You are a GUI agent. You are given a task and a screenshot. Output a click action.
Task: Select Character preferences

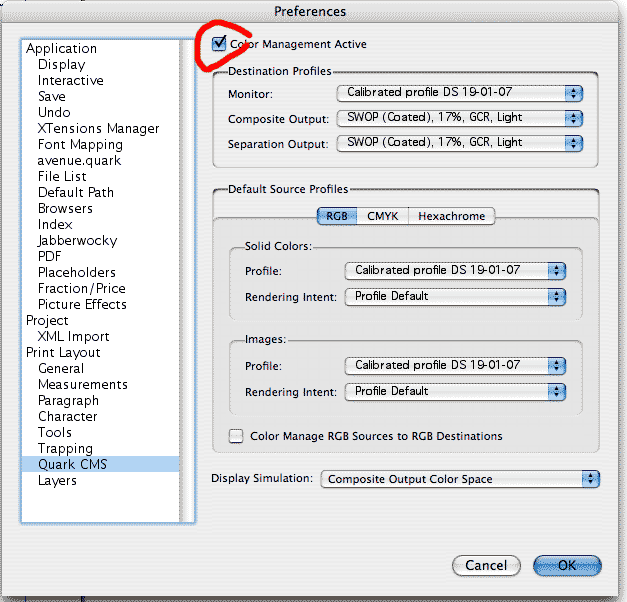click(x=101, y=416)
